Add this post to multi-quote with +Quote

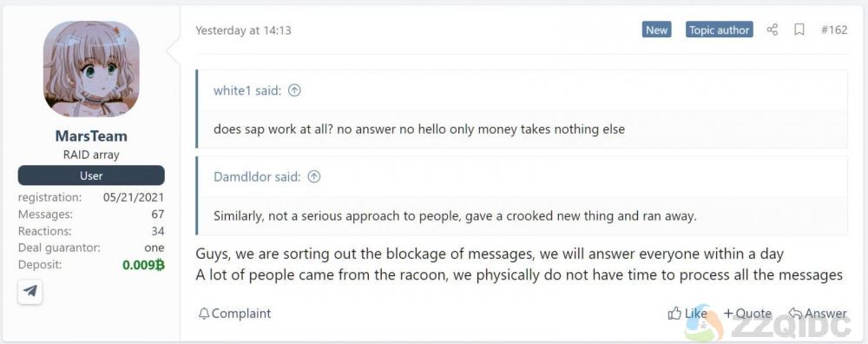click(x=747, y=314)
